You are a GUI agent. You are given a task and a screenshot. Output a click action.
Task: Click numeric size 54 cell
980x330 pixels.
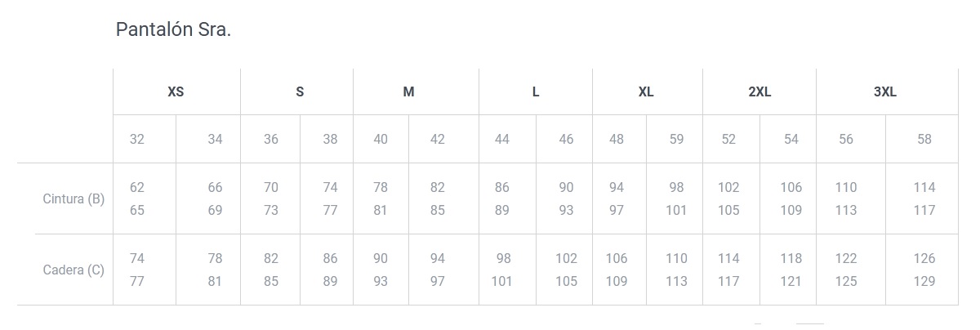(x=791, y=139)
